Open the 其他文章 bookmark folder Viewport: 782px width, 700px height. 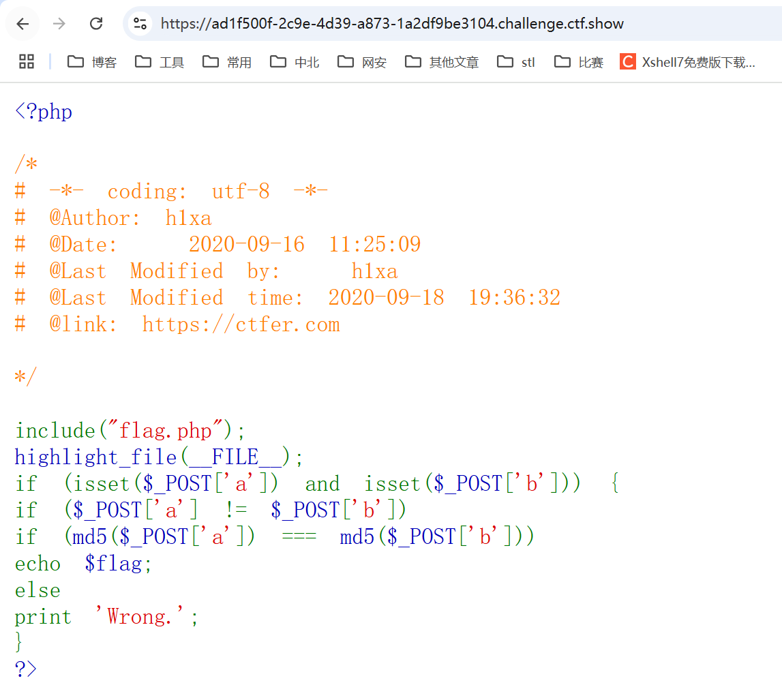click(x=442, y=62)
